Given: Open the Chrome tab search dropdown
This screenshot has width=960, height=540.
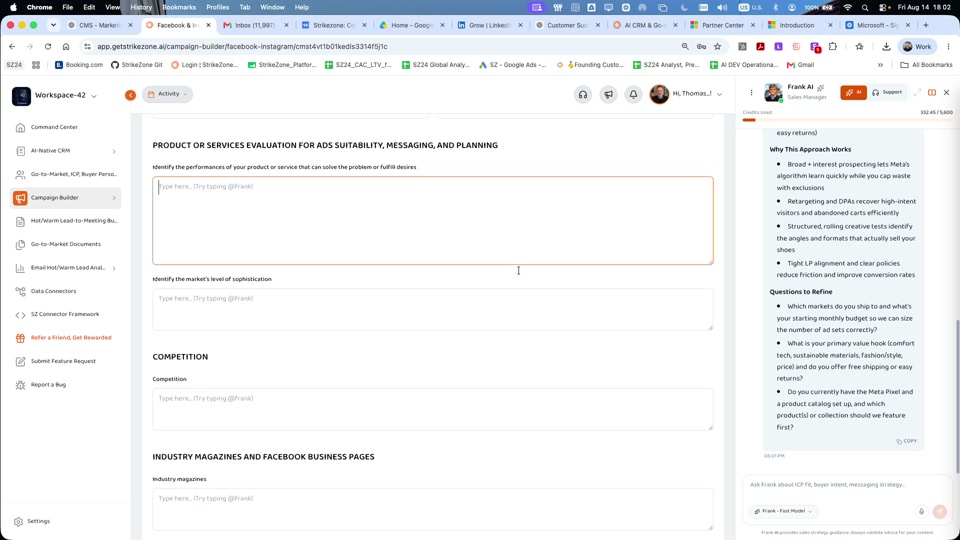Looking at the screenshot, I should (53, 25).
